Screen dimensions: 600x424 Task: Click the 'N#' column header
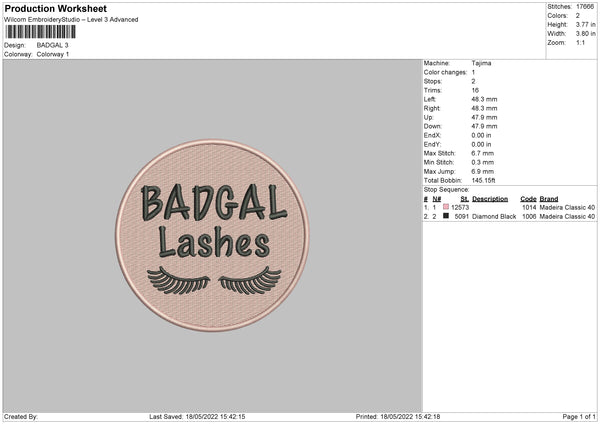click(437, 199)
